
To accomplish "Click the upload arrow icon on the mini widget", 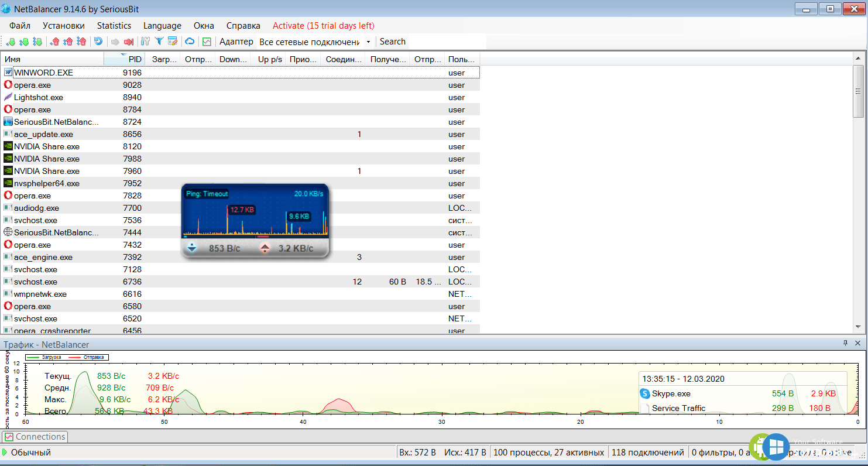I will click(x=265, y=248).
